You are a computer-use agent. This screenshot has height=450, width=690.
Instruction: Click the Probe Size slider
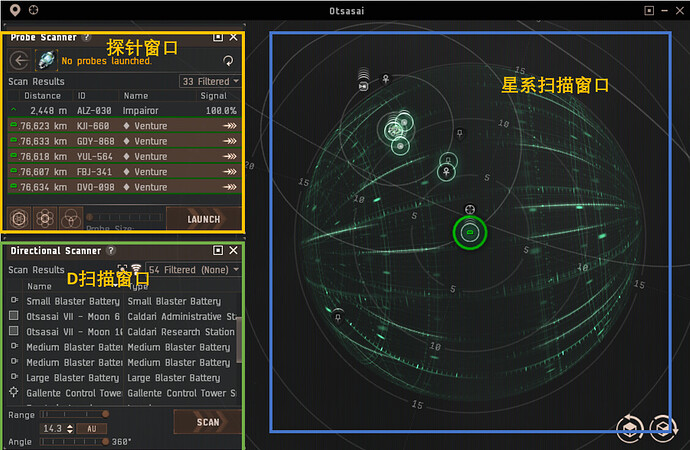(x=125, y=217)
